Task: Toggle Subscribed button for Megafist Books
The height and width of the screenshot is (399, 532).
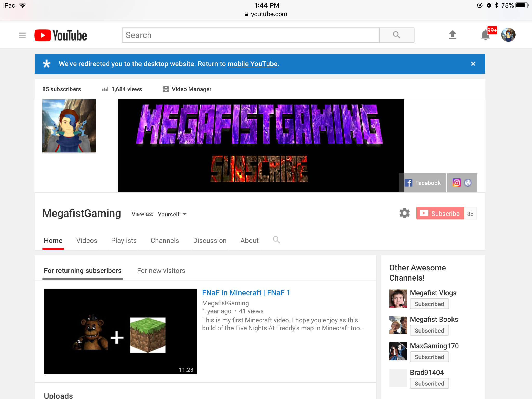Action: click(429, 330)
